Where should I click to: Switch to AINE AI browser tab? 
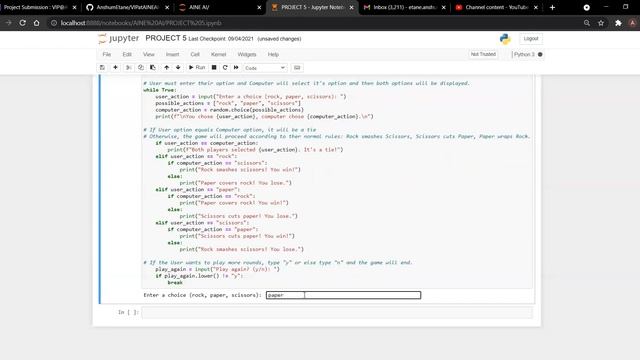(x=220, y=7)
